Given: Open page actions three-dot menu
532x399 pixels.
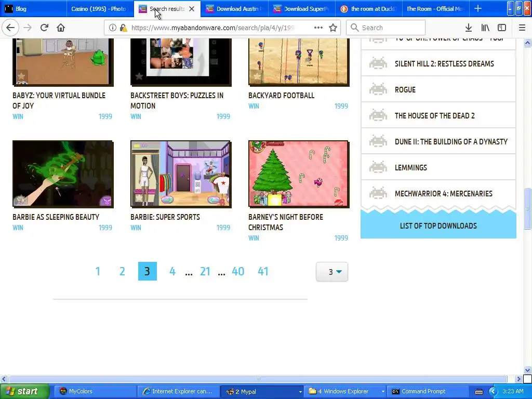Looking at the screenshot, I should tap(318, 28).
